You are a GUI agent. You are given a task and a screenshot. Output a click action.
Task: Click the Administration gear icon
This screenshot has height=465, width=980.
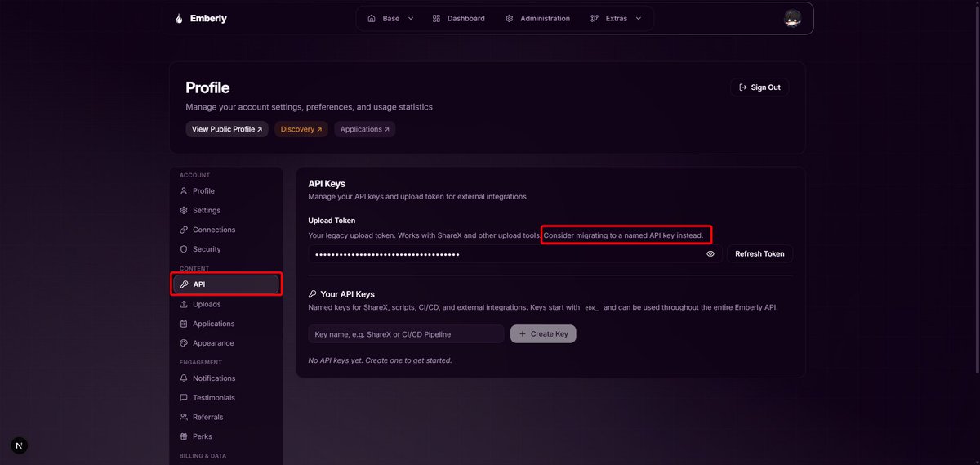click(509, 18)
